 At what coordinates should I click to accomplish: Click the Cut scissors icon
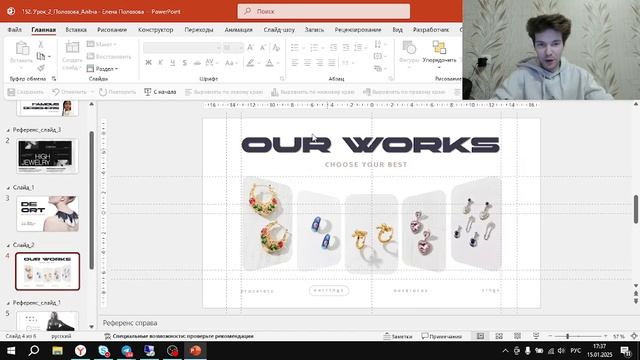click(x=40, y=44)
